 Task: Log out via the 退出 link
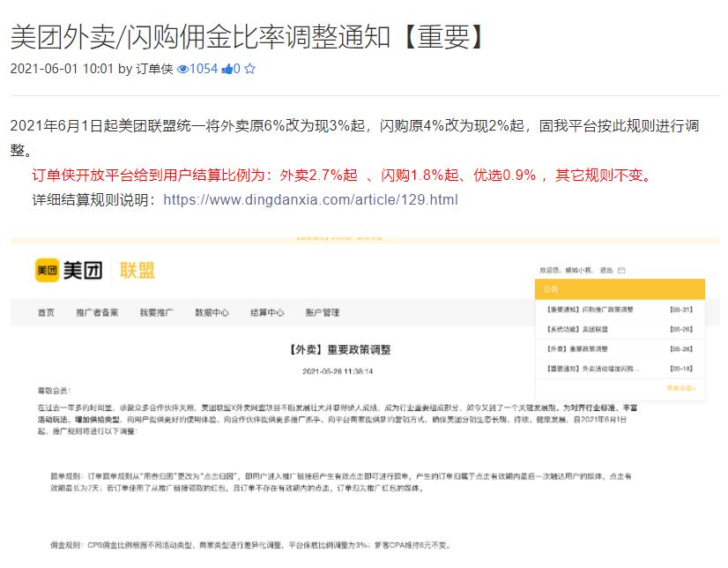[x=607, y=271]
